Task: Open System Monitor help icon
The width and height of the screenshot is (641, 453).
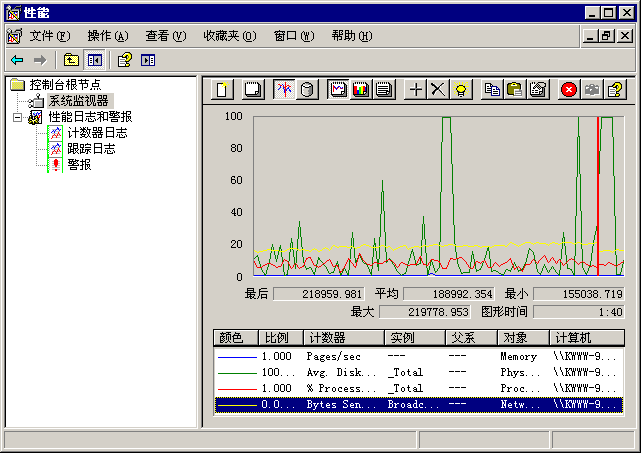Action: [615, 90]
